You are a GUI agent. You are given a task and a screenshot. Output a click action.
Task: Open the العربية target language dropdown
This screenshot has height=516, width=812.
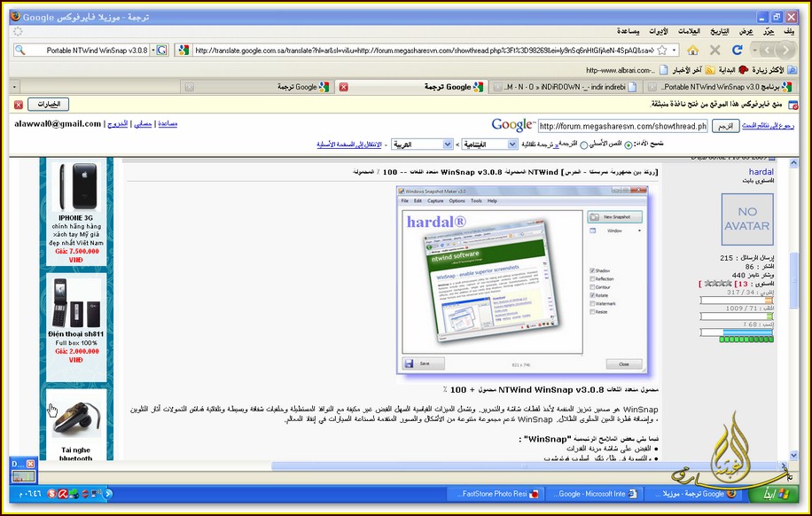pos(422,145)
